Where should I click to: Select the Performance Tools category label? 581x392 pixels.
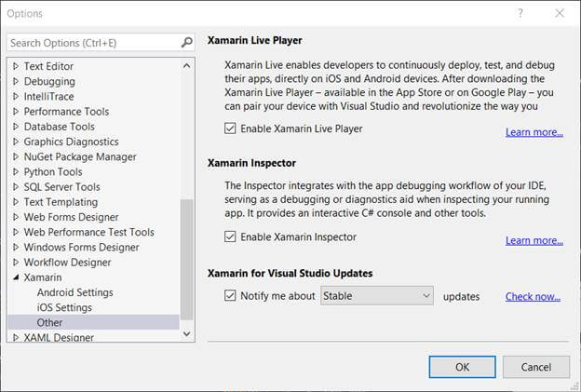pyautogui.click(x=66, y=111)
